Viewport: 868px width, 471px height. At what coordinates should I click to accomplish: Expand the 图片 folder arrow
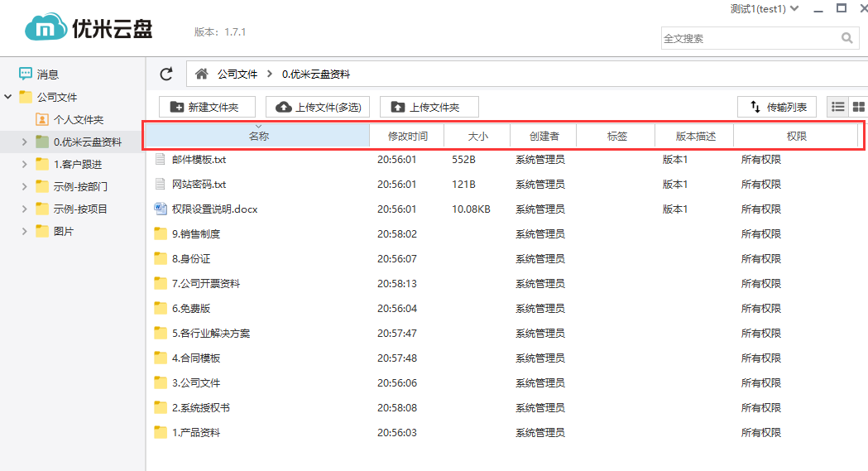(x=25, y=232)
